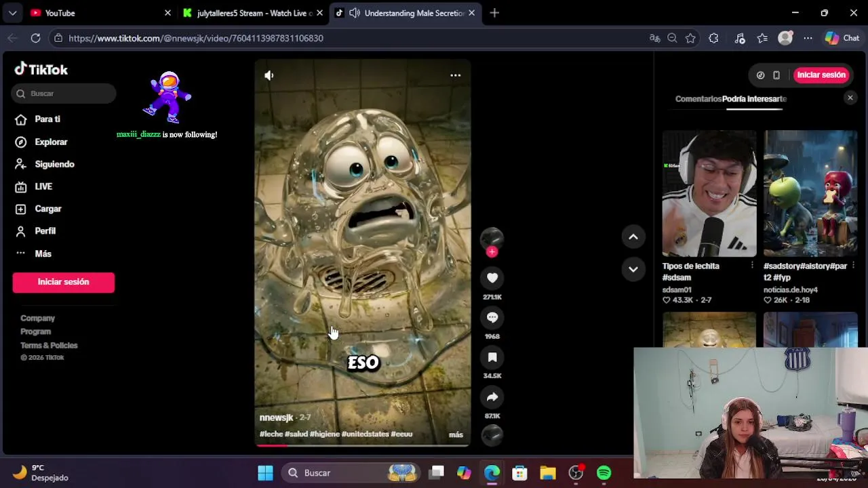
Task: Open the 'Company' footer link
Action: point(37,318)
